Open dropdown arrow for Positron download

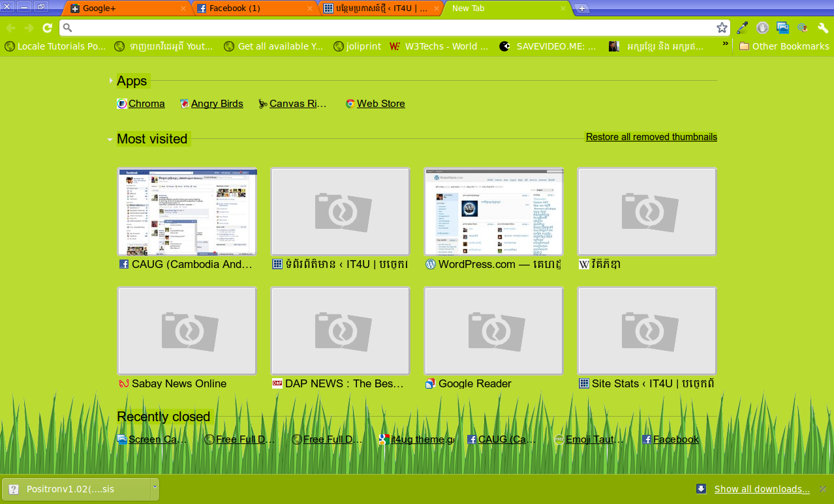(155, 486)
